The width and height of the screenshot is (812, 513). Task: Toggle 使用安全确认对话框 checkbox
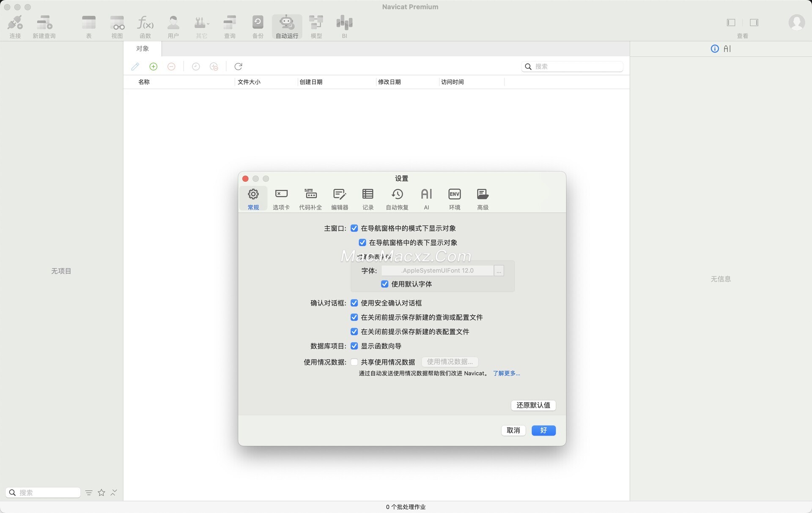pos(354,303)
